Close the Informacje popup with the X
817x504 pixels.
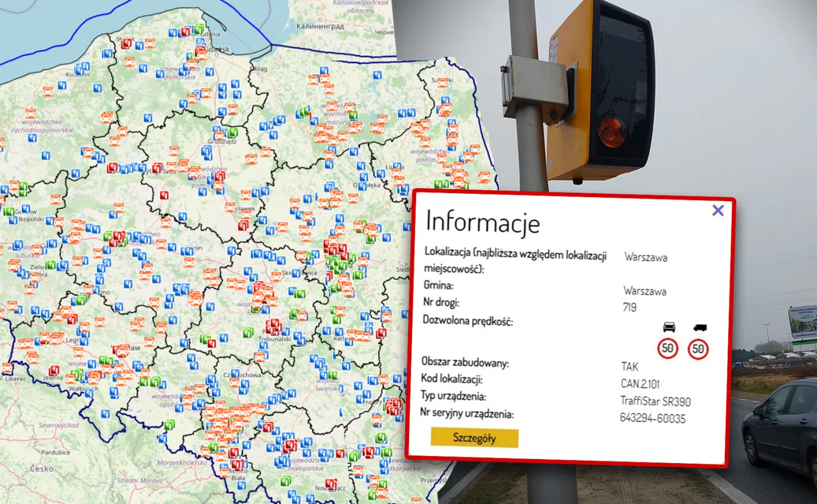718,211
